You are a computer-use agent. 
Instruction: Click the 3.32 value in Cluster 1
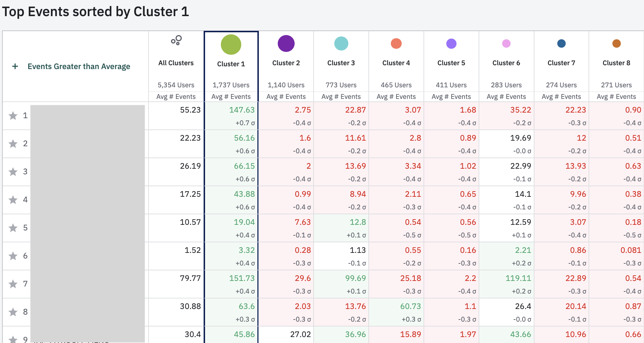point(247,250)
